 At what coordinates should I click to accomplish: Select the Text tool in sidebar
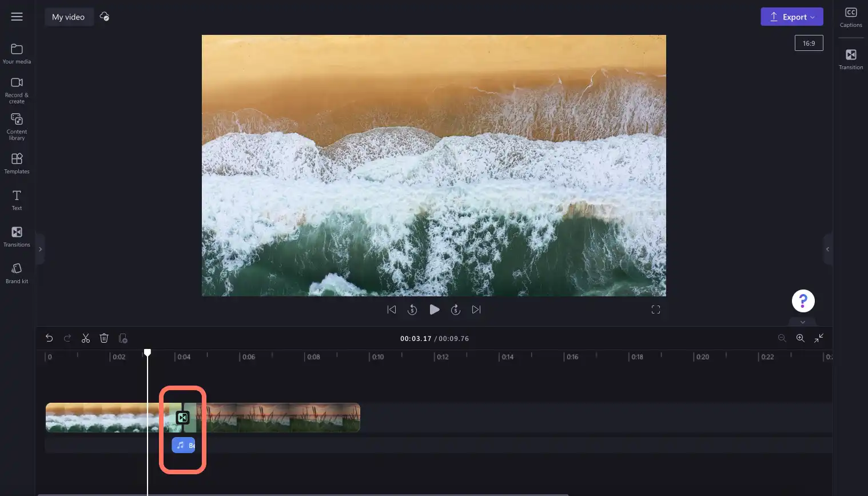[x=17, y=200]
